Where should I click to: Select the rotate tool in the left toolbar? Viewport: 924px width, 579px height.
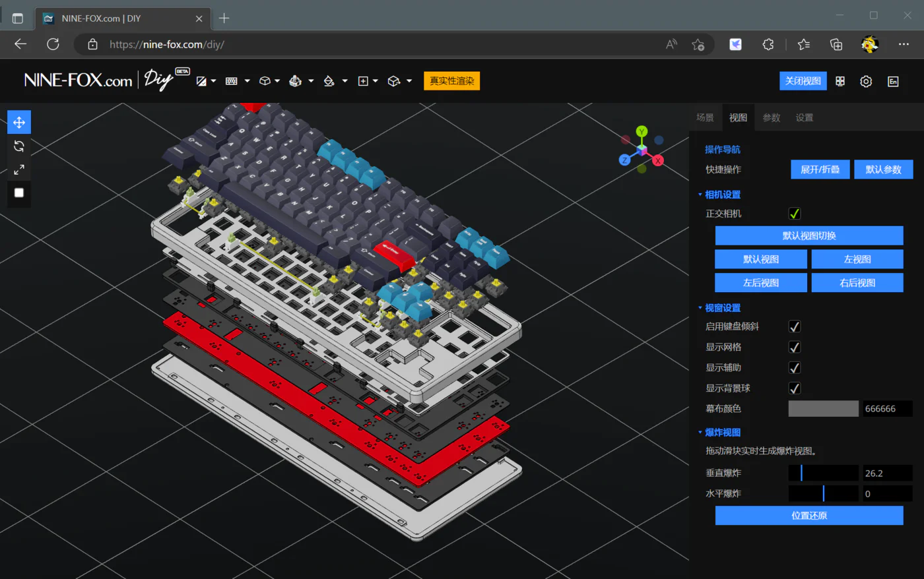[x=19, y=146]
